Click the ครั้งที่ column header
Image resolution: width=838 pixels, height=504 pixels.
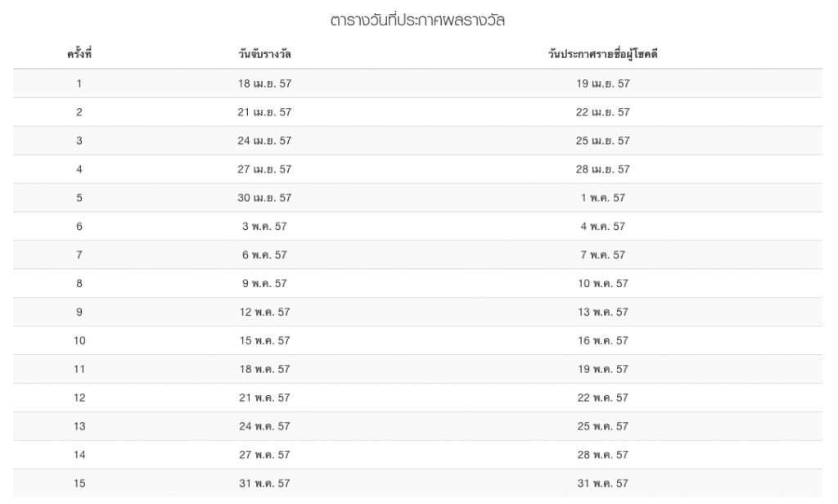(x=79, y=55)
